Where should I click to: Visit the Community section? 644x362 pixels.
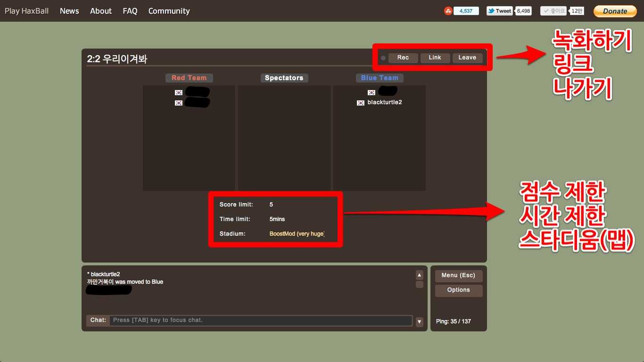tap(169, 11)
